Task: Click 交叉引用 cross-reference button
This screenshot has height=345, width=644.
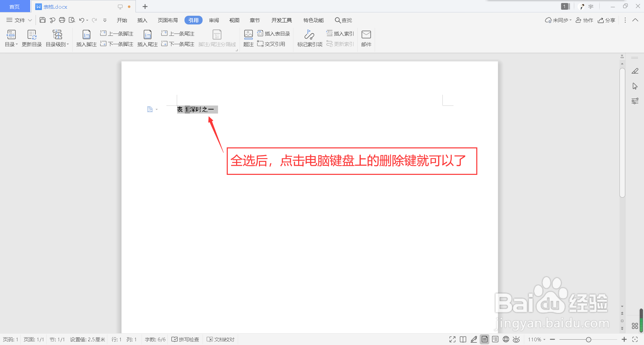Action: coord(271,44)
